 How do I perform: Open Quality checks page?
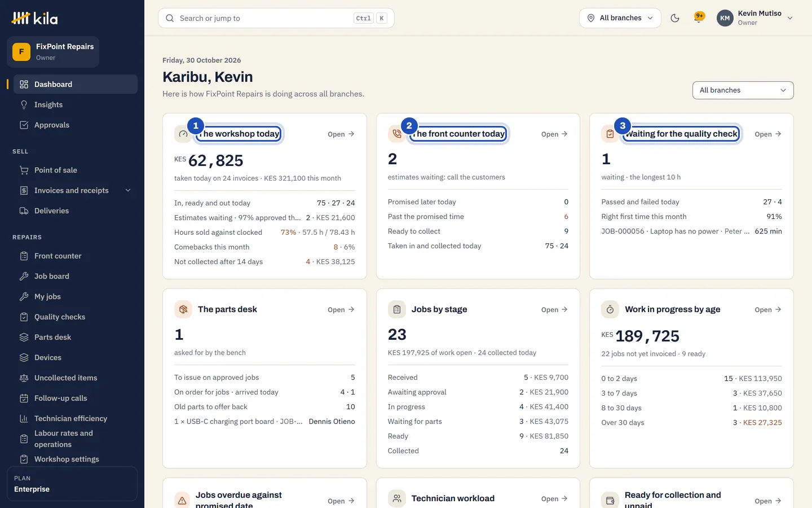point(76,317)
